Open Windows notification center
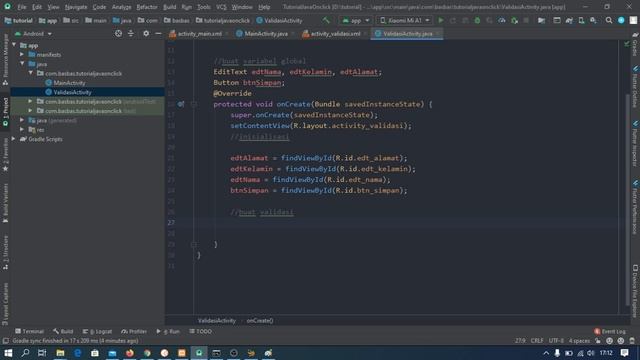This screenshot has width=640, height=360. (624, 353)
